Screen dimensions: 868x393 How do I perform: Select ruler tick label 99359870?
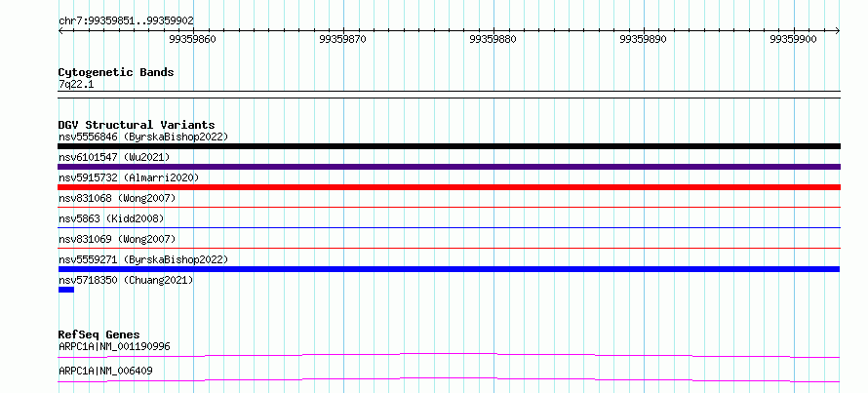click(342, 39)
